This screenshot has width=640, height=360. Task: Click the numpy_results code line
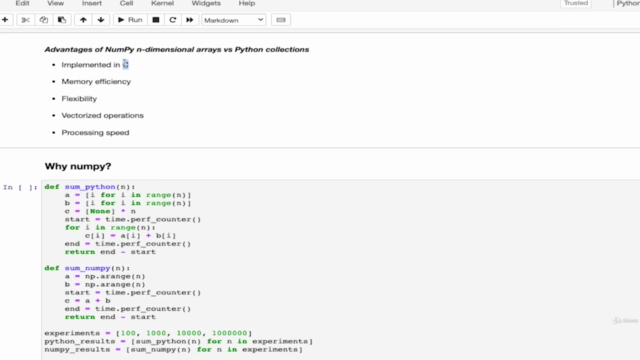[x=174, y=349]
